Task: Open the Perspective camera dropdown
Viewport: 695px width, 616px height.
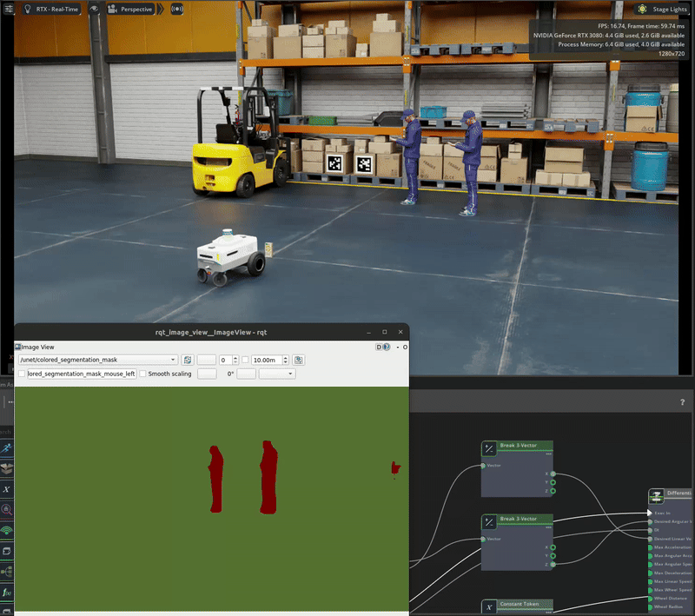Action: tap(130, 9)
